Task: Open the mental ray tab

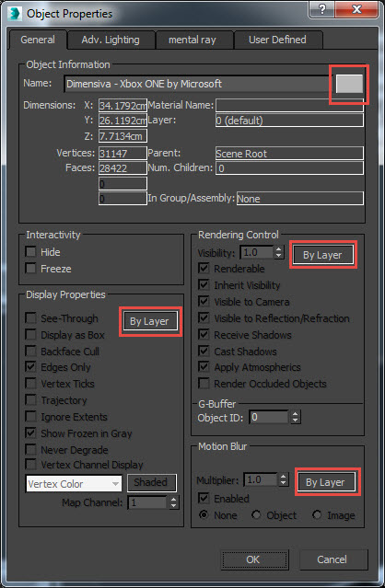Action: [x=192, y=40]
